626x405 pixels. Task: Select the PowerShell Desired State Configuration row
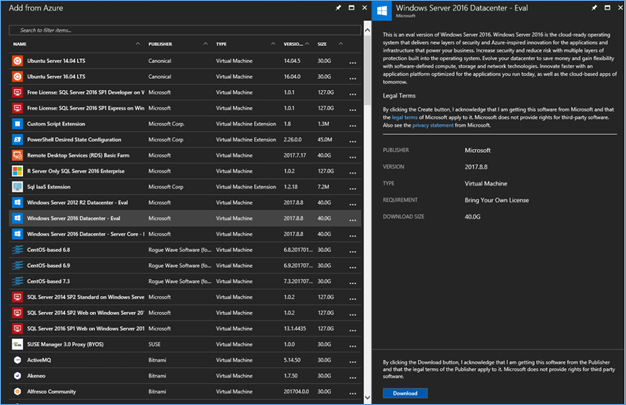tap(185, 139)
